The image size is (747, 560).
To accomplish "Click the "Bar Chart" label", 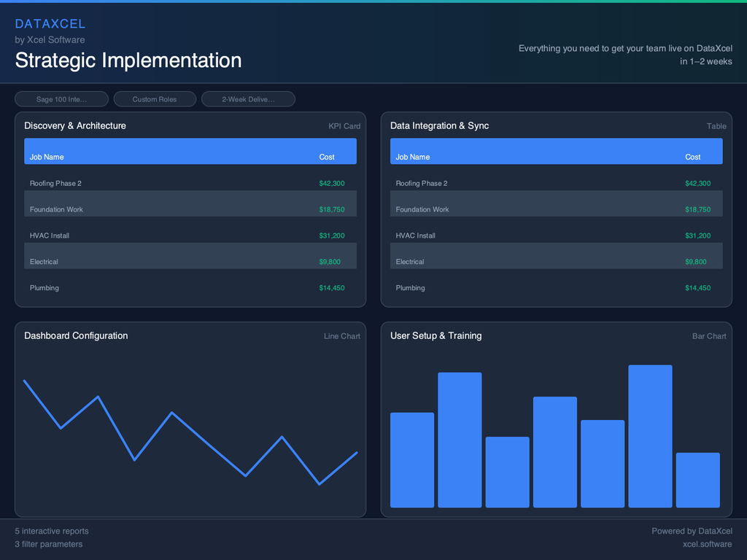I will 709,335.
